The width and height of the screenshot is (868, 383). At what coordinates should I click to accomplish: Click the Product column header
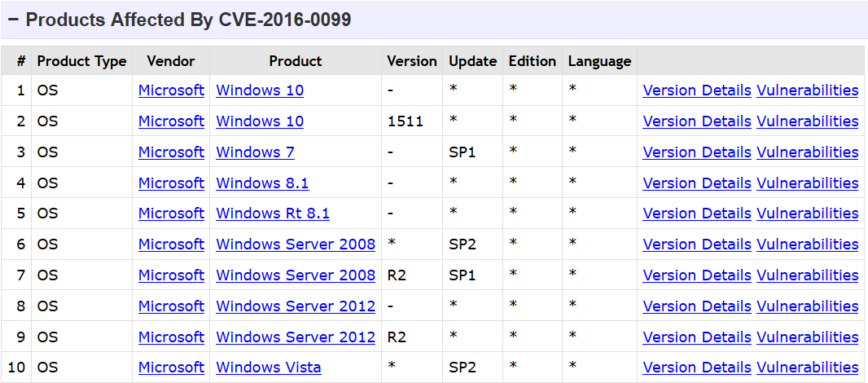(295, 61)
